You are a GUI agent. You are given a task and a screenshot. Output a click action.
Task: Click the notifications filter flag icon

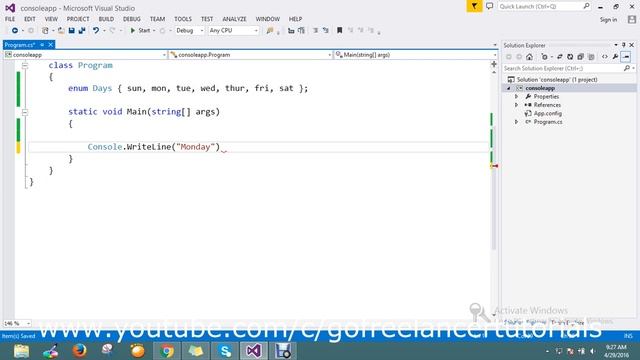pos(474,6)
